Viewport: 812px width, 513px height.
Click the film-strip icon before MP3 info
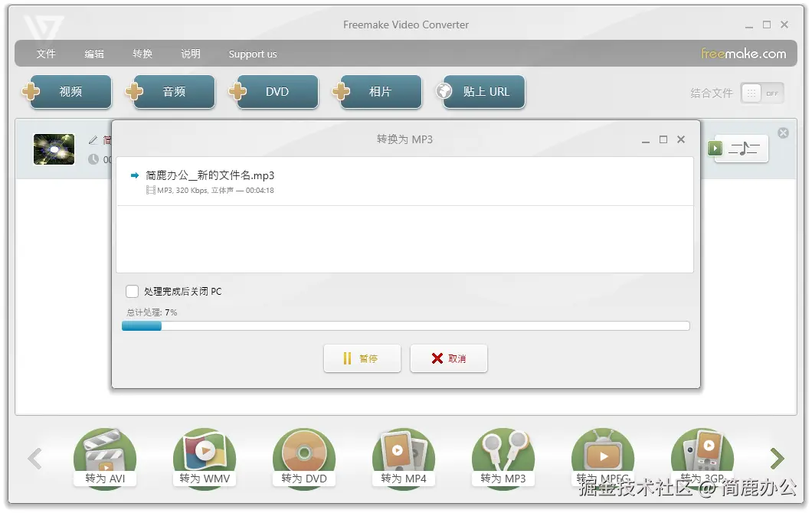151,191
